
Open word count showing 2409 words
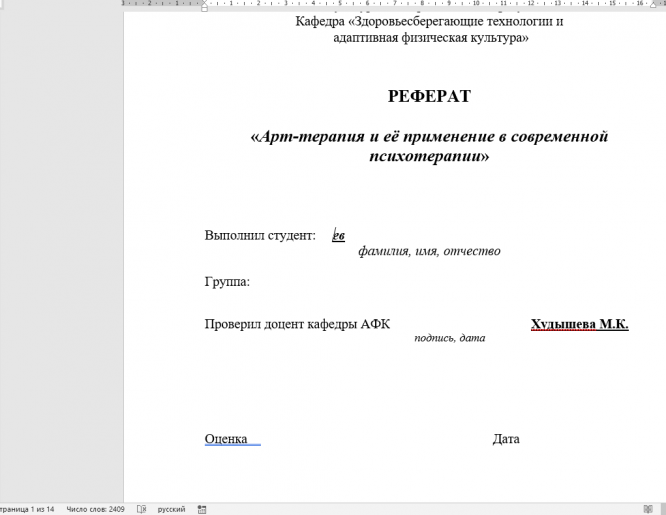pos(95,509)
